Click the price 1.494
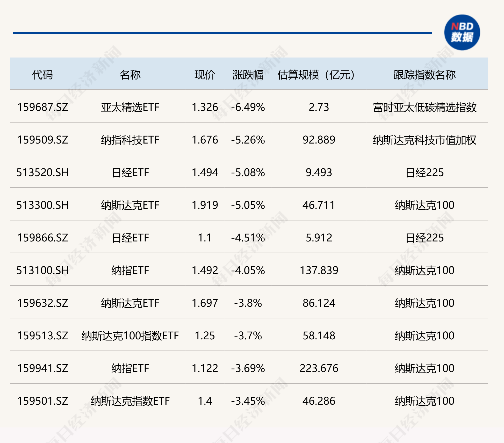This screenshot has height=443, width=504. click(205, 173)
